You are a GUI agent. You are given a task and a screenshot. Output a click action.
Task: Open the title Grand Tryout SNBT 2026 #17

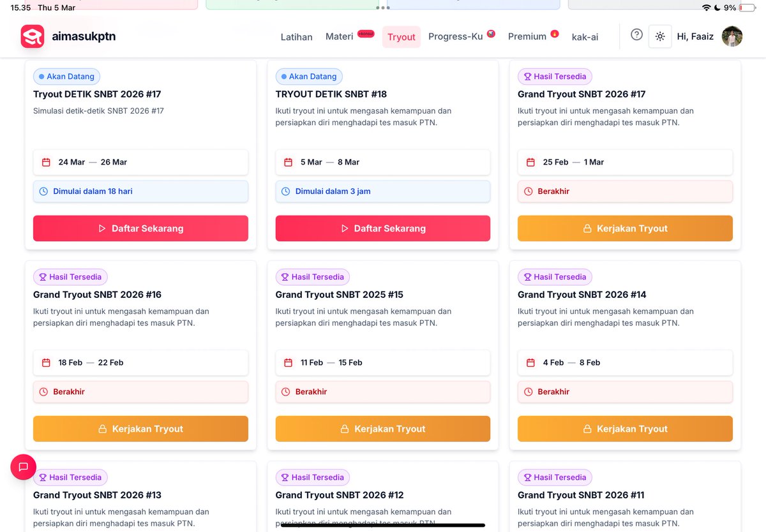click(582, 94)
